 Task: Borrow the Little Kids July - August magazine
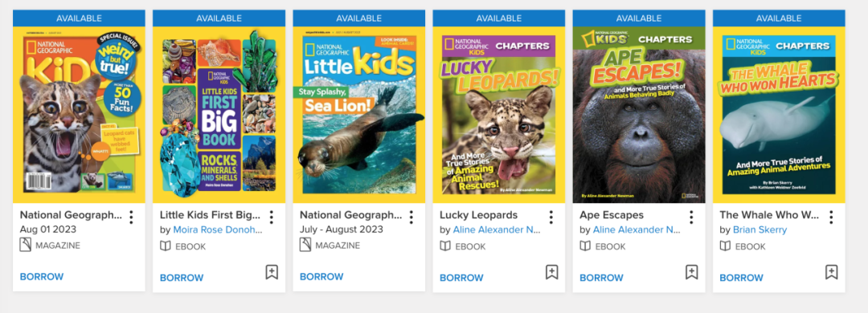point(321,277)
